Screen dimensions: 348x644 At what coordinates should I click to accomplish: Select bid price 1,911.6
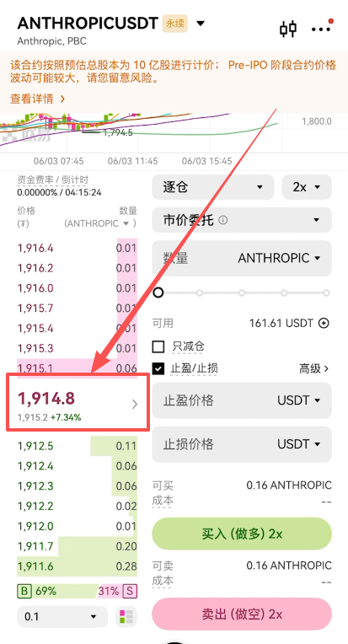[x=35, y=566]
